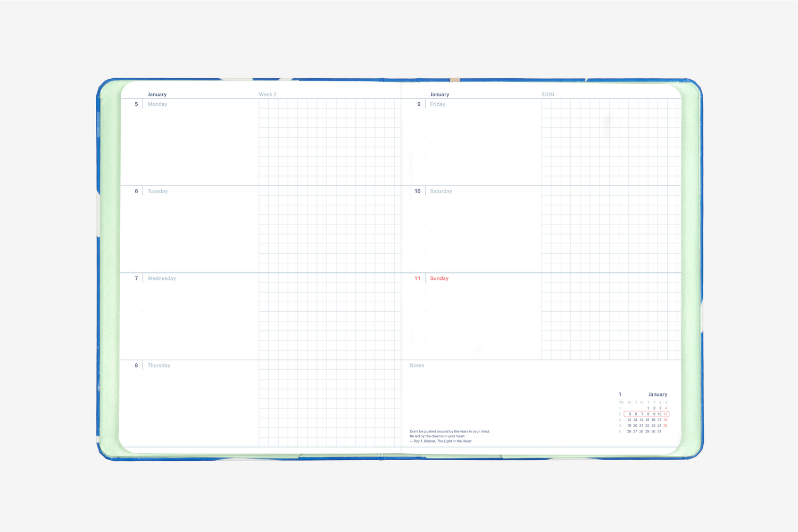This screenshot has width=798, height=532.
Task: Click the grid area beside Monday
Action: coord(329,142)
